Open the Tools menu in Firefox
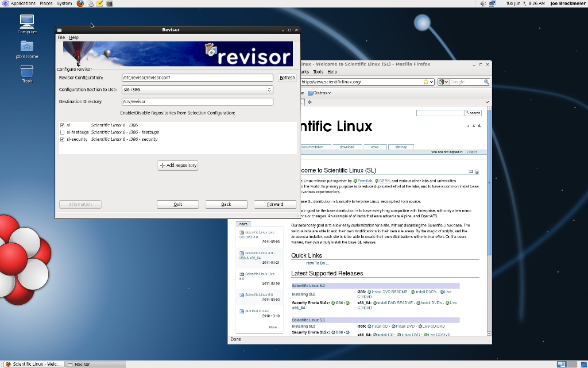 click(318, 72)
